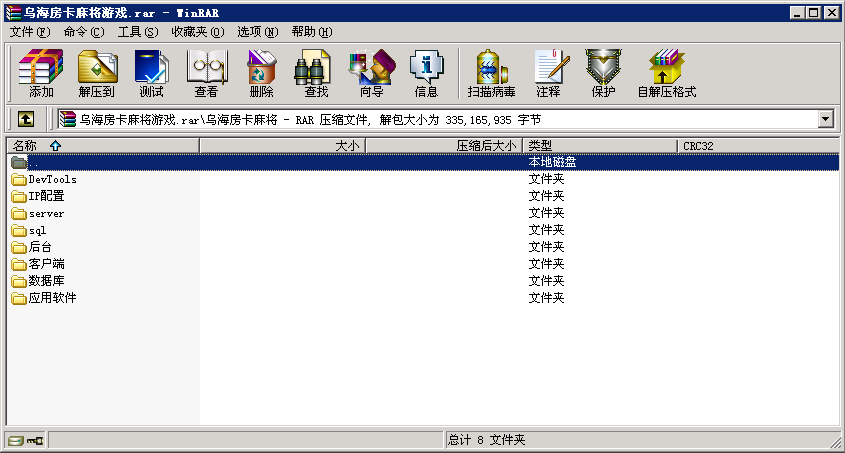Run the 测试 (Test) archive tool
This screenshot has width=845, height=453.
point(151,73)
